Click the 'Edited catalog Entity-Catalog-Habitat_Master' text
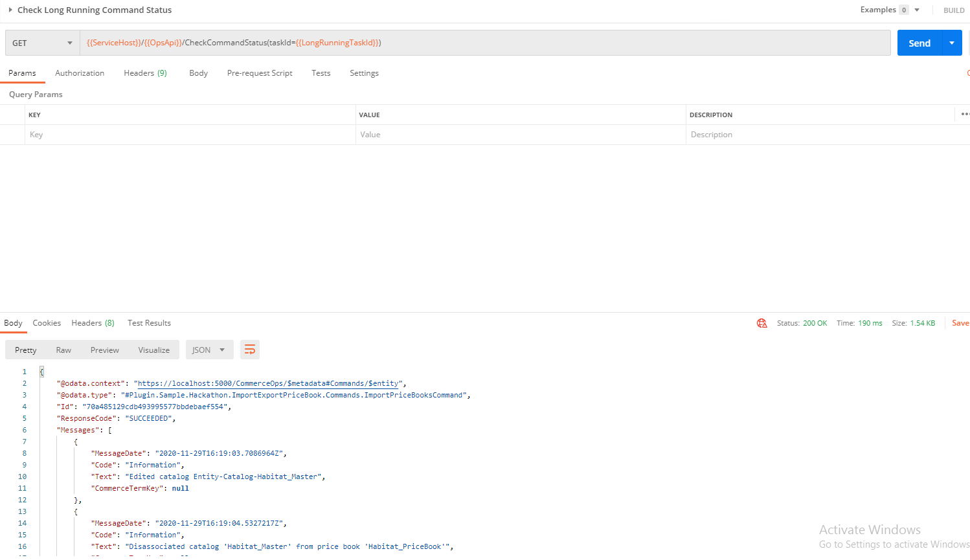Screen dimensions: 970x560 click(x=223, y=476)
